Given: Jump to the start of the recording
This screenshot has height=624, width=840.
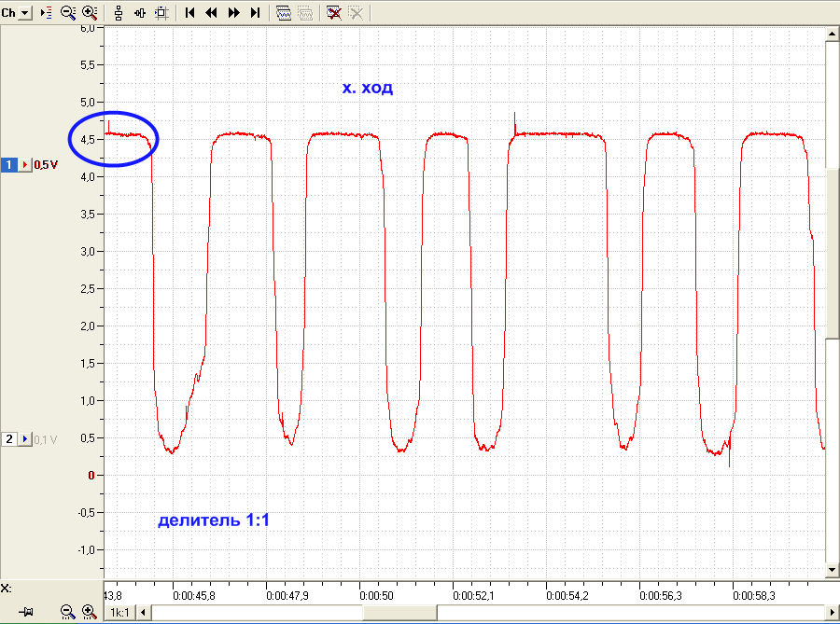Looking at the screenshot, I should pos(189,13).
